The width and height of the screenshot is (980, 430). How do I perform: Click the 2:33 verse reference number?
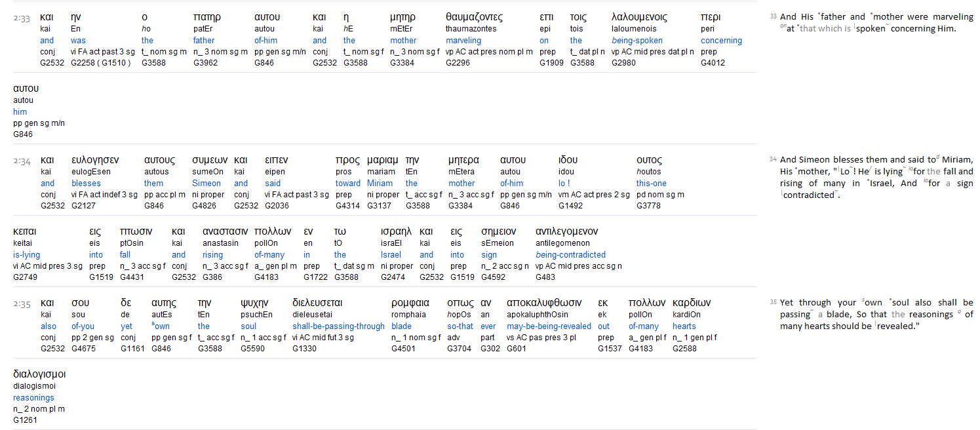coord(22,18)
